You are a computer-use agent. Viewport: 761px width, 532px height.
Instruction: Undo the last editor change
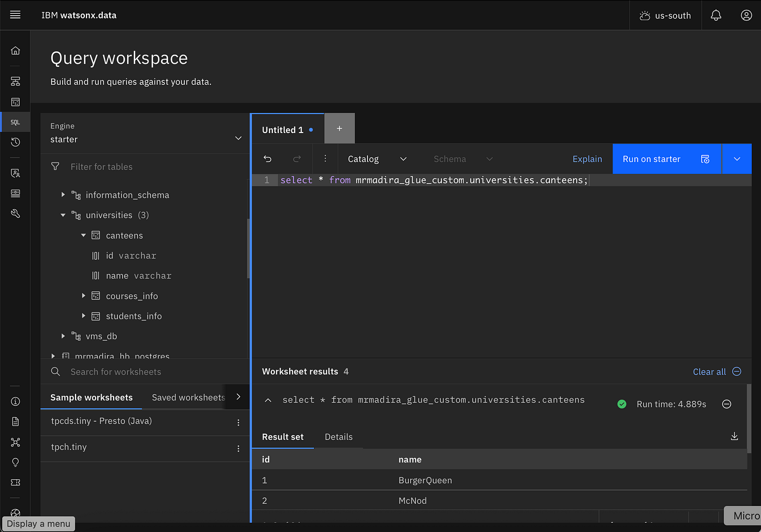pyautogui.click(x=267, y=159)
